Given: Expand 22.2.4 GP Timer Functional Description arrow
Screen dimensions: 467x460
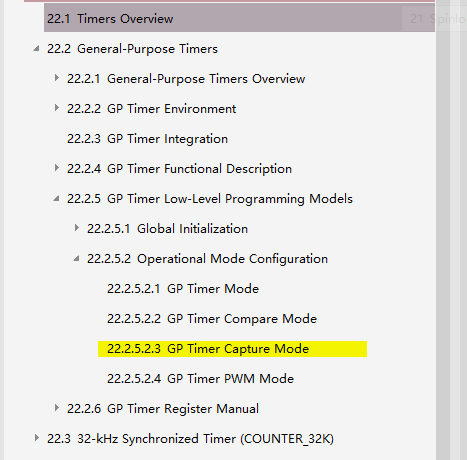Looking at the screenshot, I should click(x=57, y=168).
